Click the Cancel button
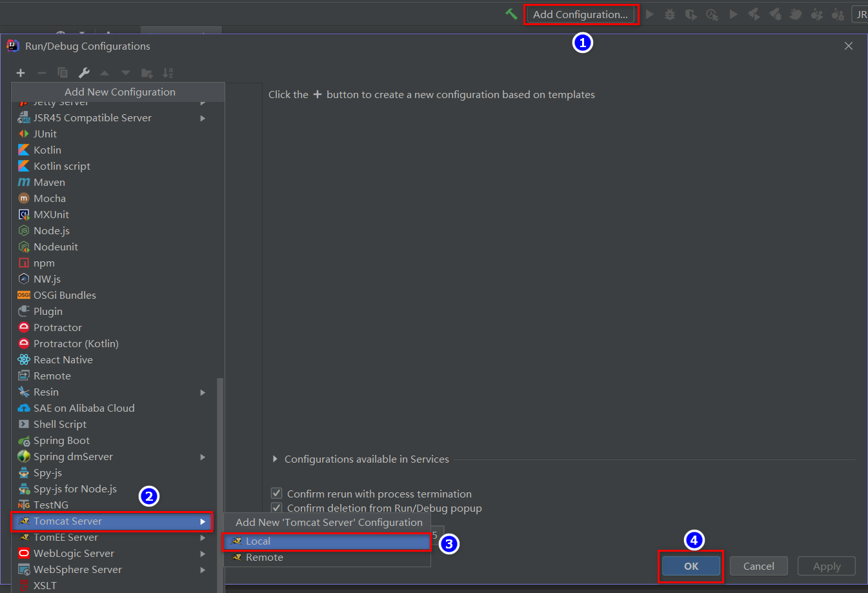 click(x=759, y=566)
